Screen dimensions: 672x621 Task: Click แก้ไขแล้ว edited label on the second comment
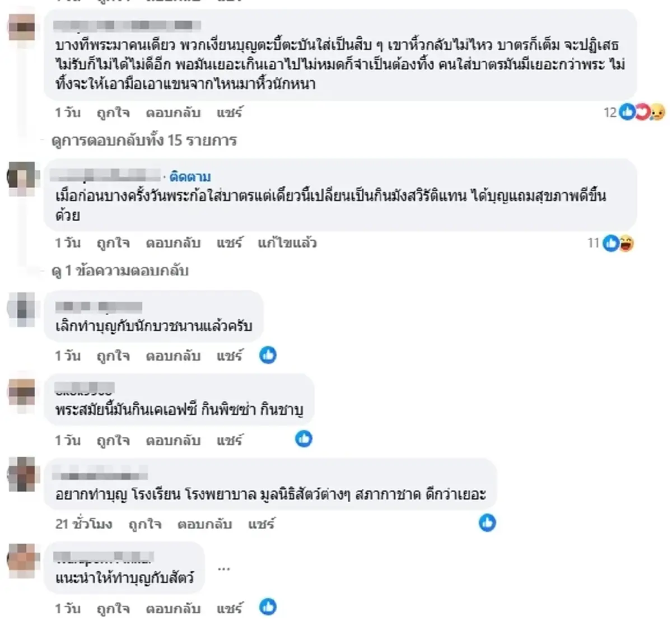click(288, 244)
